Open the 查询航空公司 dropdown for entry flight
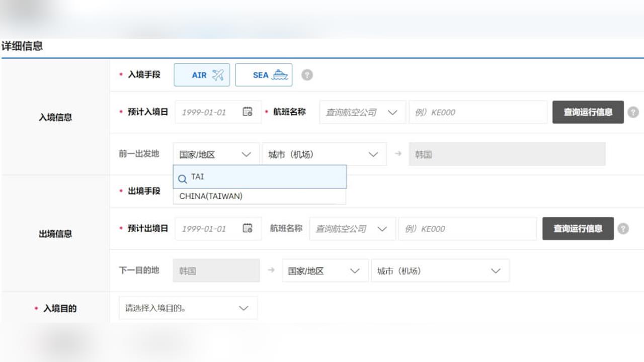The image size is (644, 362). pyautogui.click(x=362, y=112)
